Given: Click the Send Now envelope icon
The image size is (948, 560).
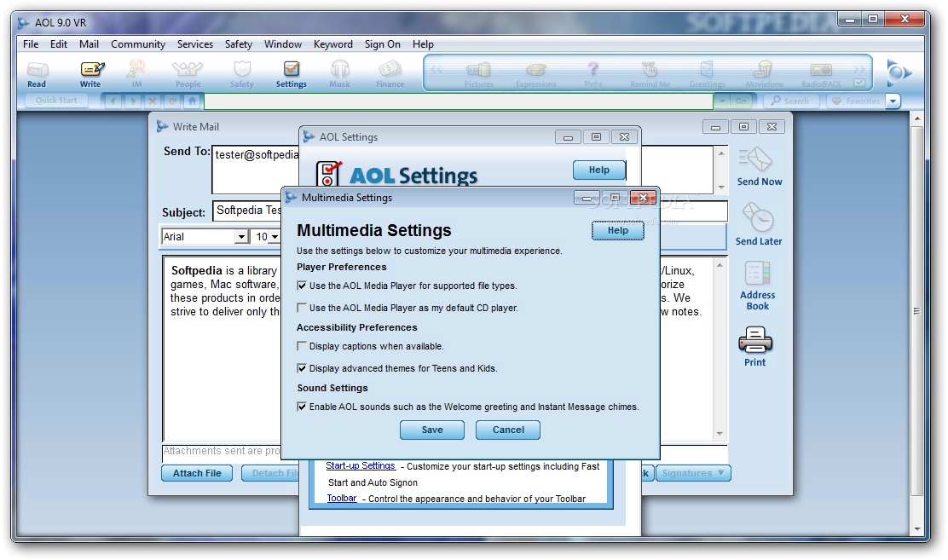Looking at the screenshot, I should coord(759,167).
